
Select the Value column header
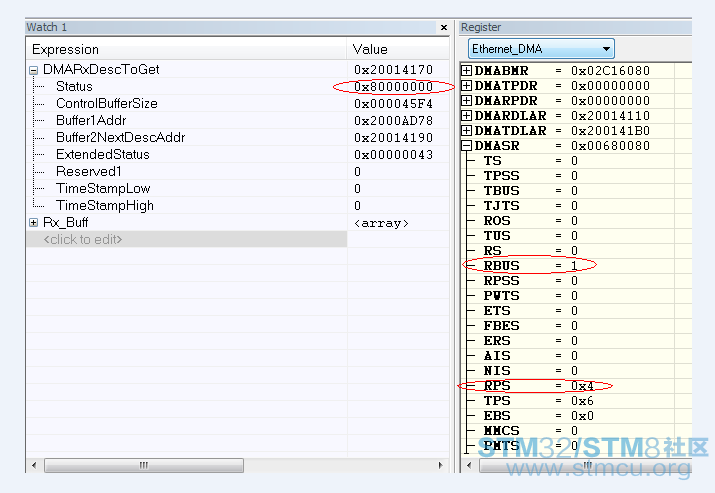pyautogui.click(x=399, y=49)
